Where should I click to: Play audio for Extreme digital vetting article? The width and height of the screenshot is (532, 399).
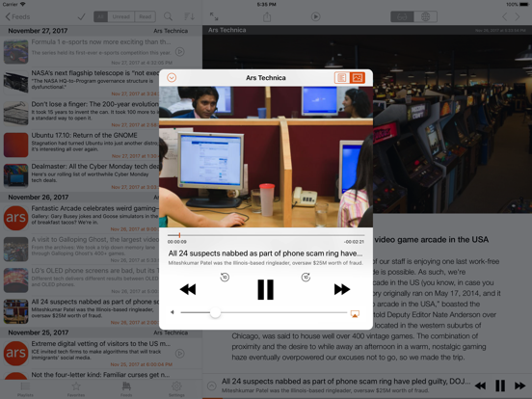[180, 354]
